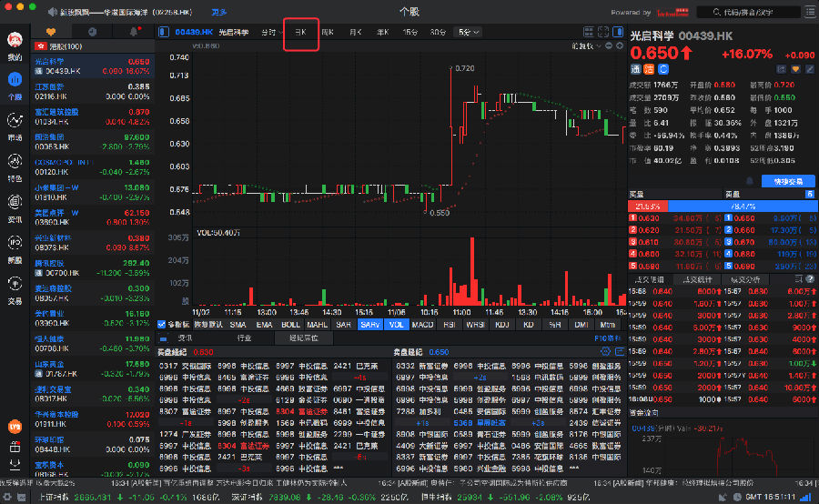Click the broker queue layout icon beside gear
The height and width of the screenshot is (504, 819).
pyautogui.click(x=620, y=352)
